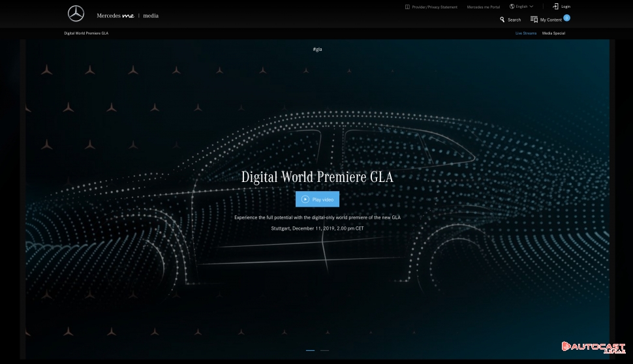Open Provider/Privacy Statement link
This screenshot has width=633, height=364.
pos(435,7)
